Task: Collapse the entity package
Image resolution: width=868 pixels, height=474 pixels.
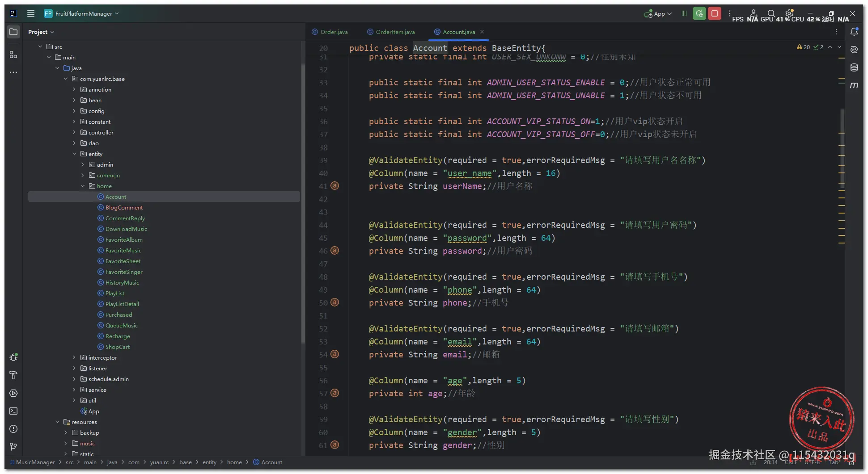Action: click(74, 154)
